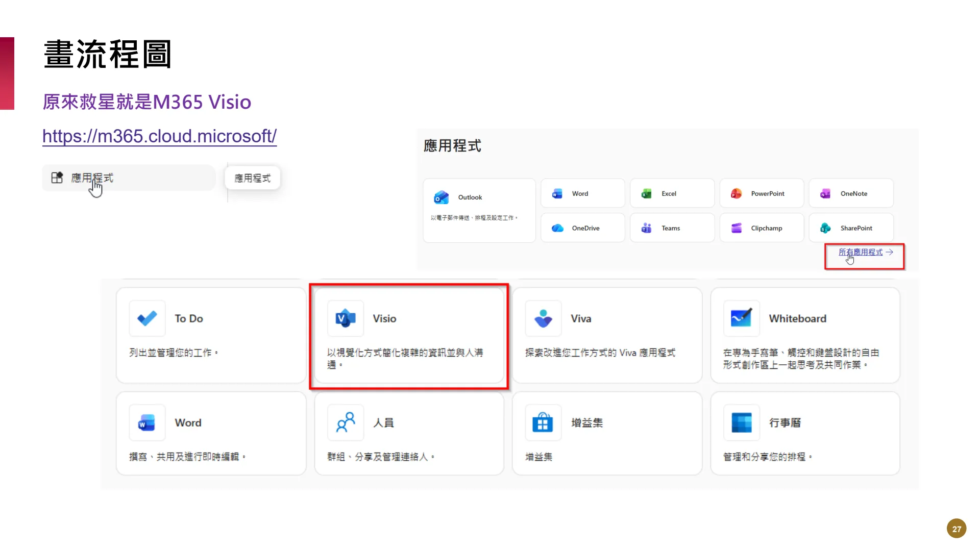
Task: Select the Clipchamp tile label
Action: pyautogui.click(x=767, y=228)
